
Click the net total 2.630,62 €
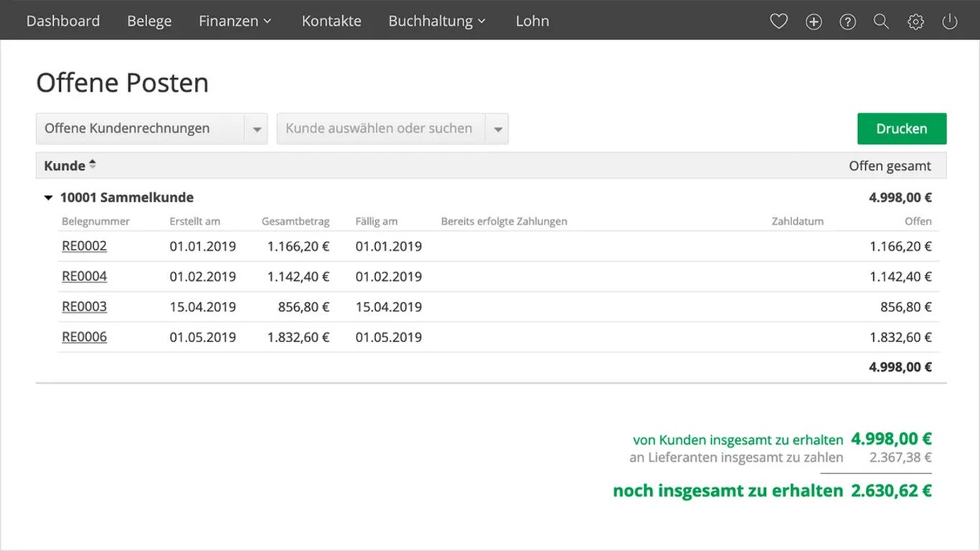pos(892,491)
